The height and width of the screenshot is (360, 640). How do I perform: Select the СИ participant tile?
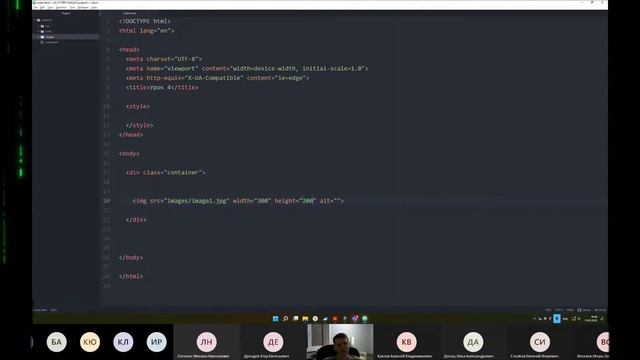tap(540, 342)
